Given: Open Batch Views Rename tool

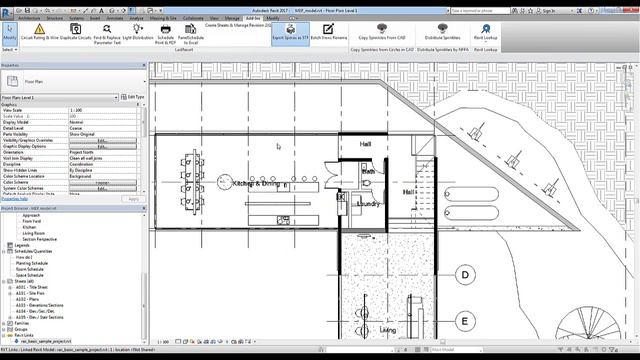Looking at the screenshot, I should pyautogui.click(x=329, y=32).
